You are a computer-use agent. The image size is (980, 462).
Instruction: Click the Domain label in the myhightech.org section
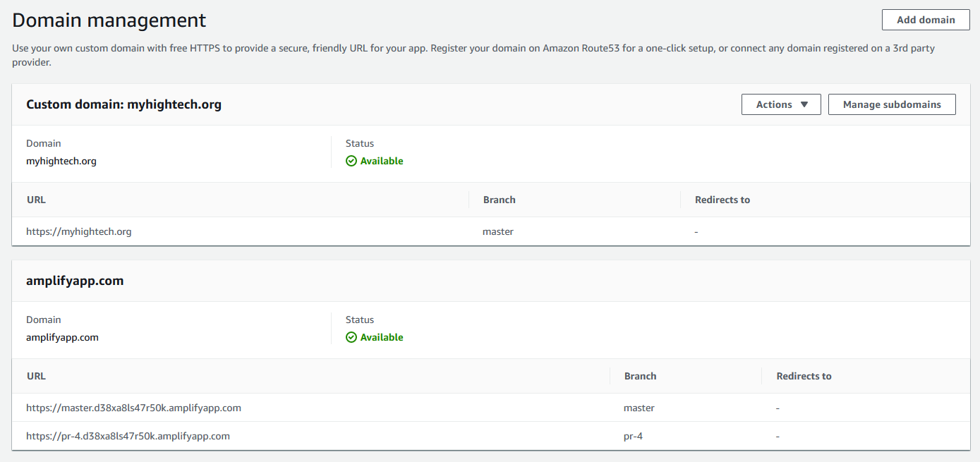tap(44, 143)
